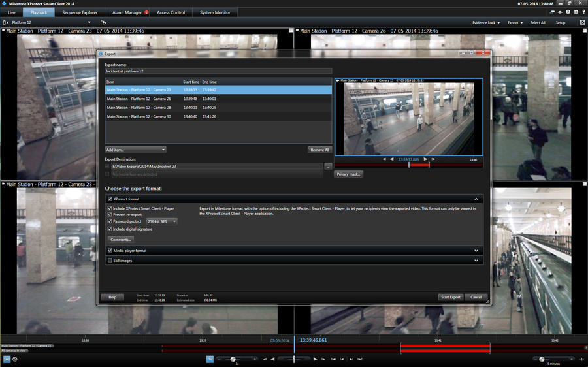Play preview backward in export dialog
Image resolution: width=588 pixels, height=367 pixels.
391,159
